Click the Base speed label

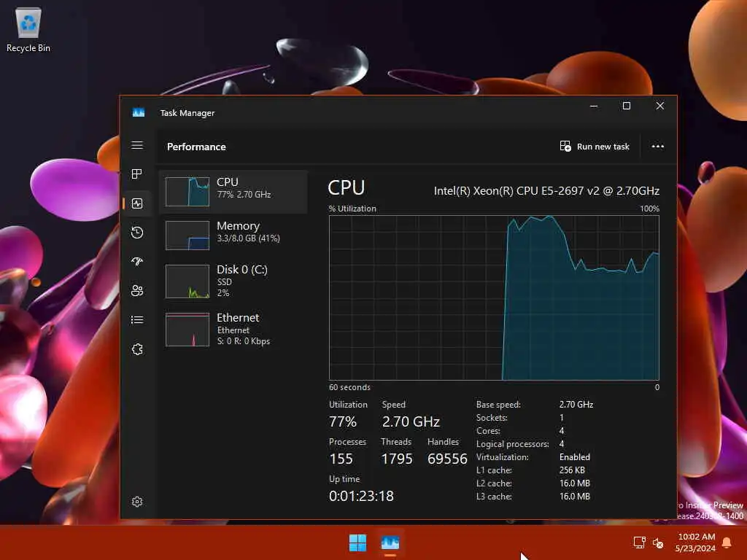[498, 404]
